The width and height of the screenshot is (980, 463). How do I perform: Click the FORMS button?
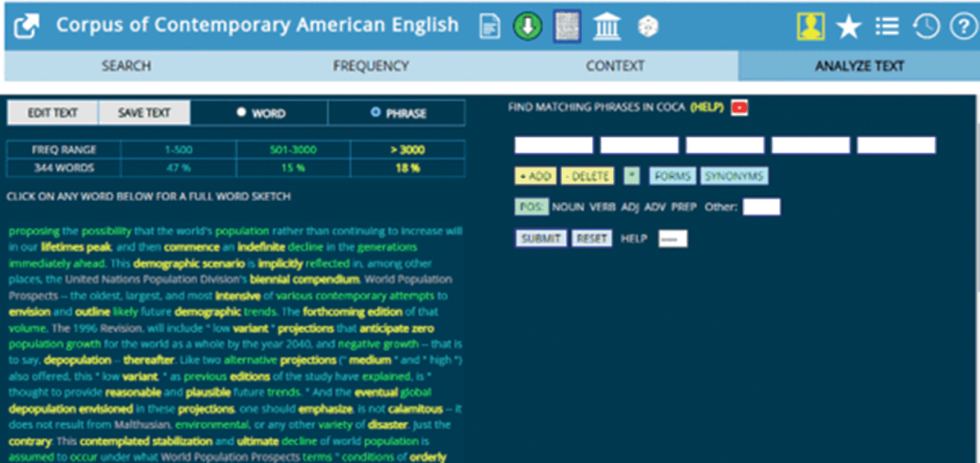click(x=672, y=177)
